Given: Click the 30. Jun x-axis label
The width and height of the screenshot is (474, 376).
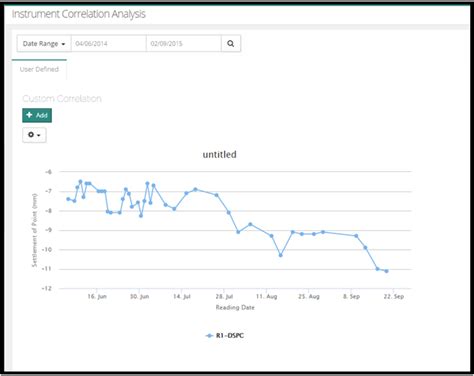Looking at the screenshot, I should click(x=139, y=296).
